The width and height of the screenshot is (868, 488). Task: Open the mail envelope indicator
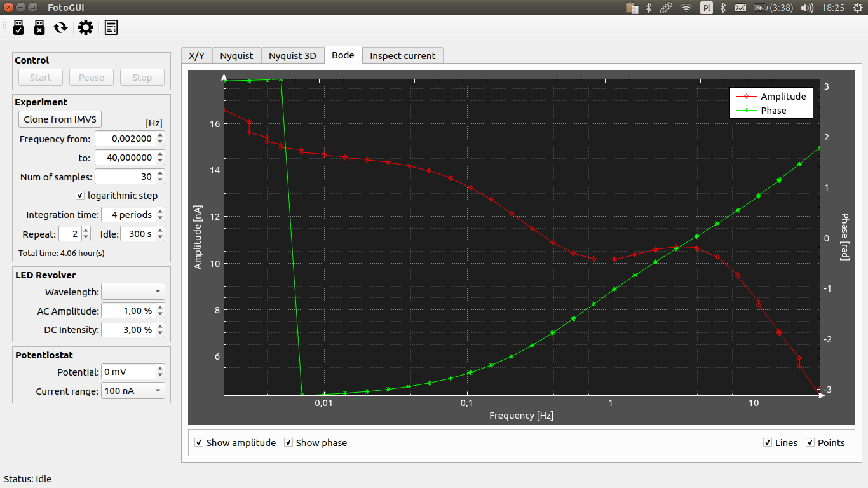pos(740,8)
